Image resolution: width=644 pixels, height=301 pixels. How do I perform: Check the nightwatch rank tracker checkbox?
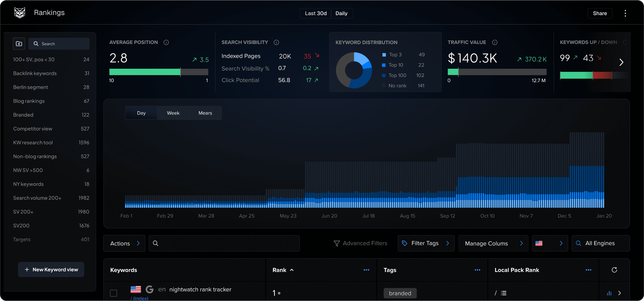click(x=113, y=293)
